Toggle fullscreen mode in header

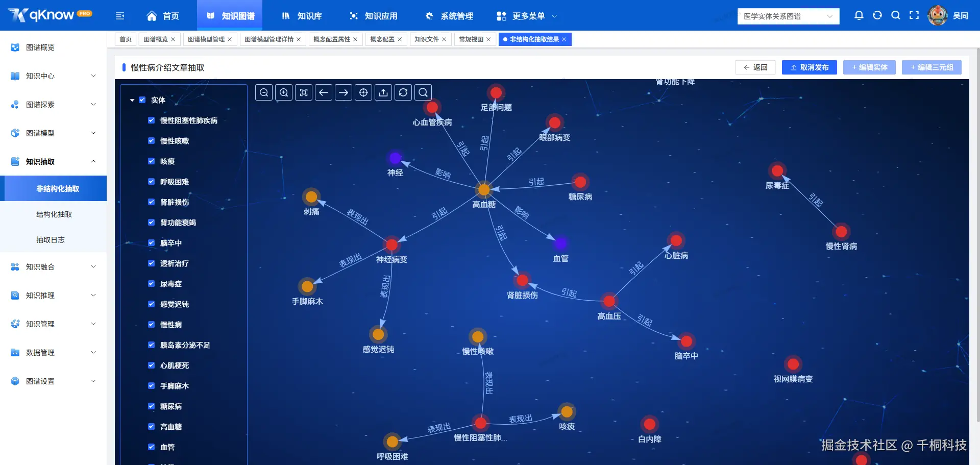914,15
